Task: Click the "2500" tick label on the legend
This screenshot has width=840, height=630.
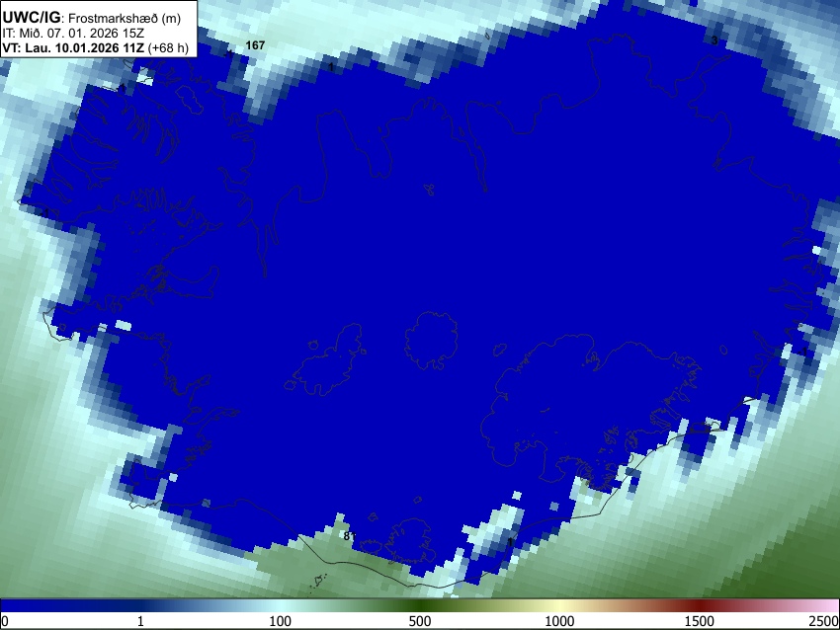Action: click(824, 621)
